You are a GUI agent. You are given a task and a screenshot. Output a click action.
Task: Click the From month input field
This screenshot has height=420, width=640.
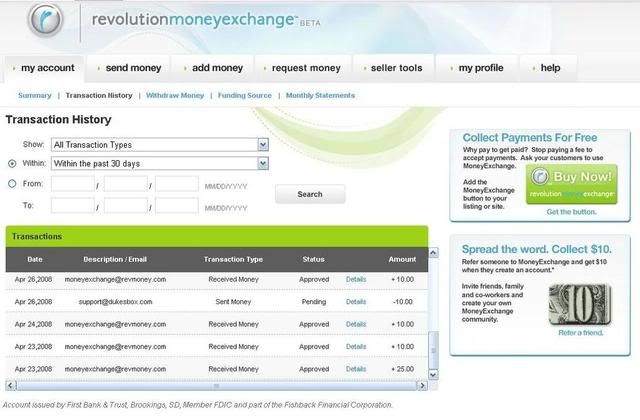(73, 184)
